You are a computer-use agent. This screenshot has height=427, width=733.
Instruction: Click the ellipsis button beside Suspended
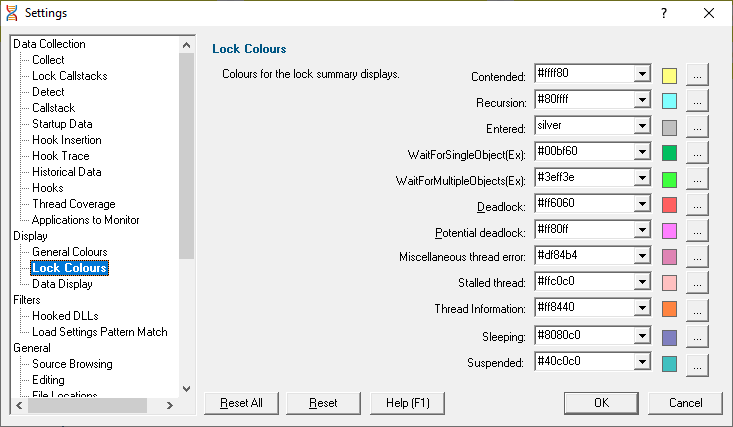click(697, 365)
